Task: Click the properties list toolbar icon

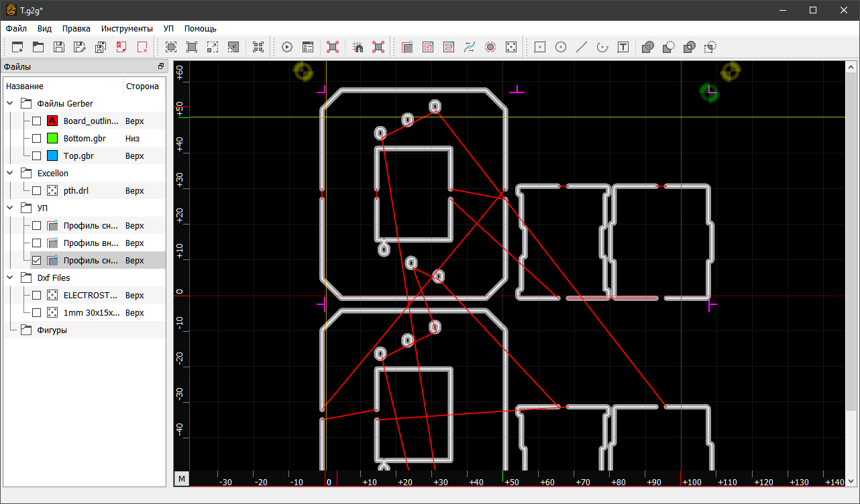Action: [x=308, y=47]
